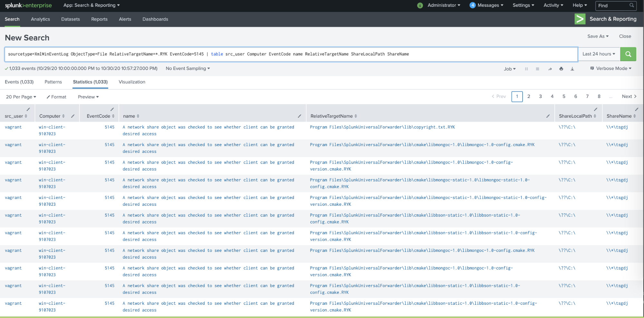This screenshot has width=644, height=318.
Task: Click the Next page link
Action: (x=629, y=96)
